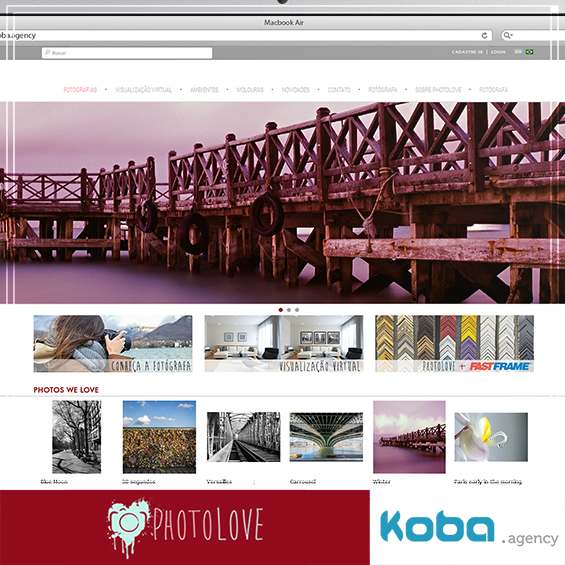
Task: Open the Conheça a Fotógrafa banner
Action: click(x=113, y=343)
